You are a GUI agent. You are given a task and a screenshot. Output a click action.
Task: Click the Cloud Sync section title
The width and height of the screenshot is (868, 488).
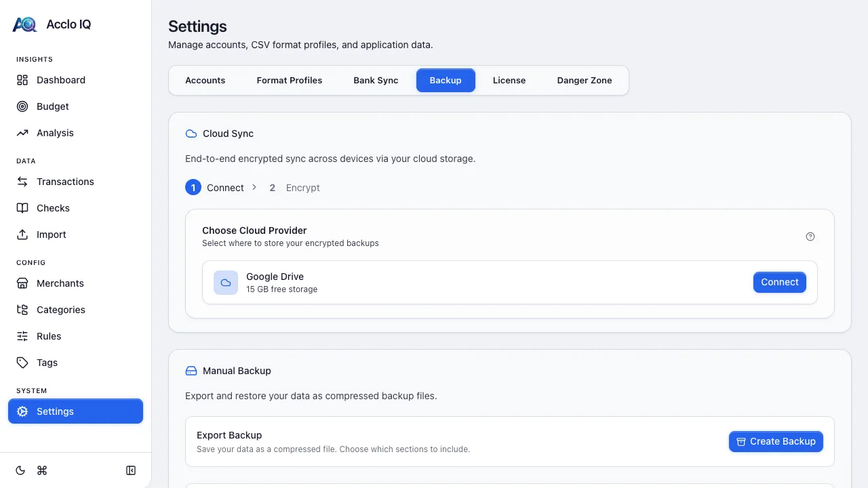click(228, 134)
